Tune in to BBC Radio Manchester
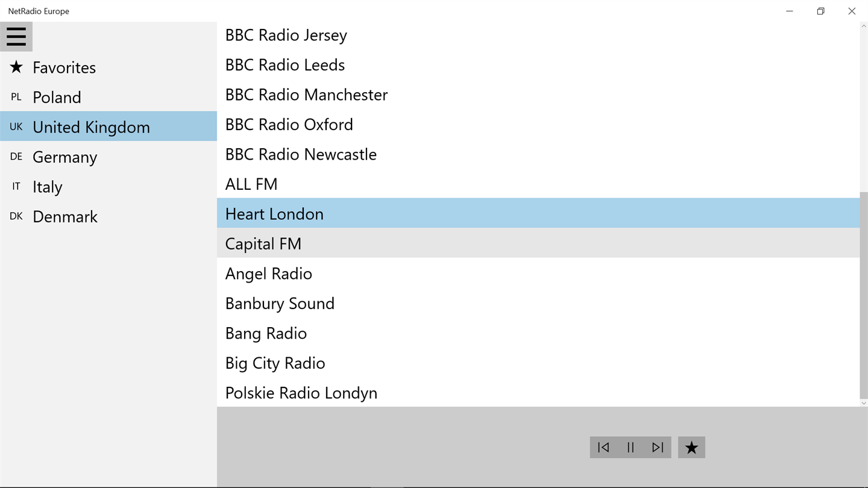868x488 pixels. tap(306, 95)
